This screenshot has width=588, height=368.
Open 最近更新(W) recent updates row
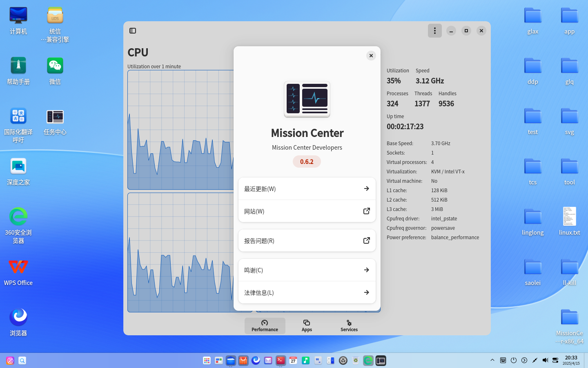point(307,189)
